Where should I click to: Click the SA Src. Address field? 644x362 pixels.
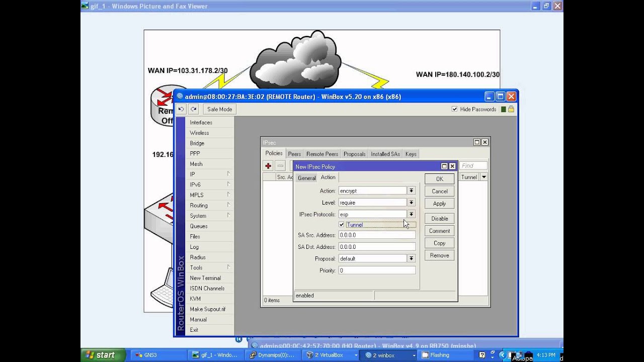click(377, 235)
